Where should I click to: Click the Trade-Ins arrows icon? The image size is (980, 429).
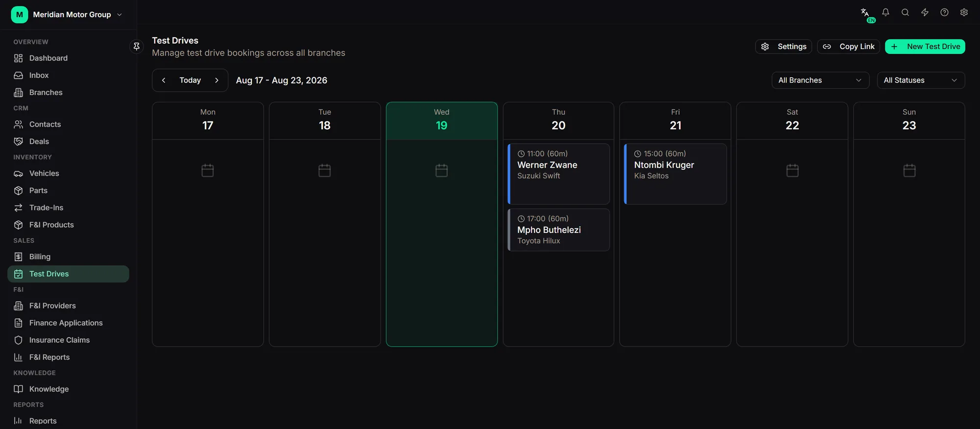point(18,208)
